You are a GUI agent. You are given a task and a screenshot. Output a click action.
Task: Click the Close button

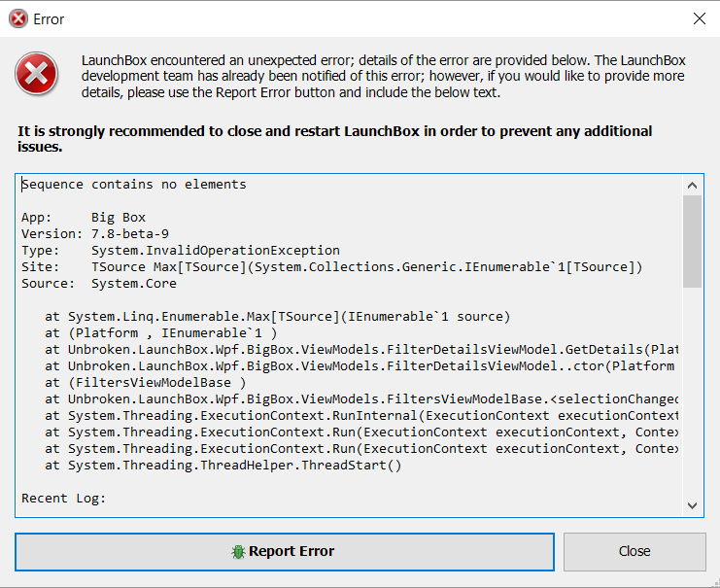[x=634, y=552]
